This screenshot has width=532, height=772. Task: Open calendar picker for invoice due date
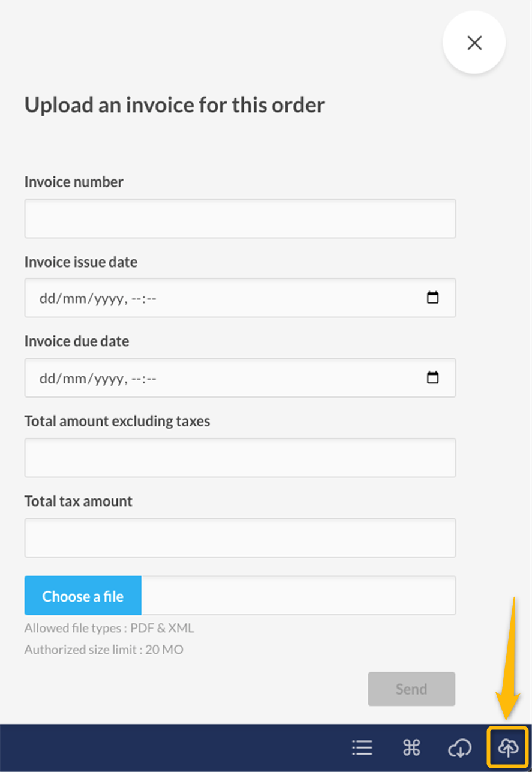click(432, 378)
